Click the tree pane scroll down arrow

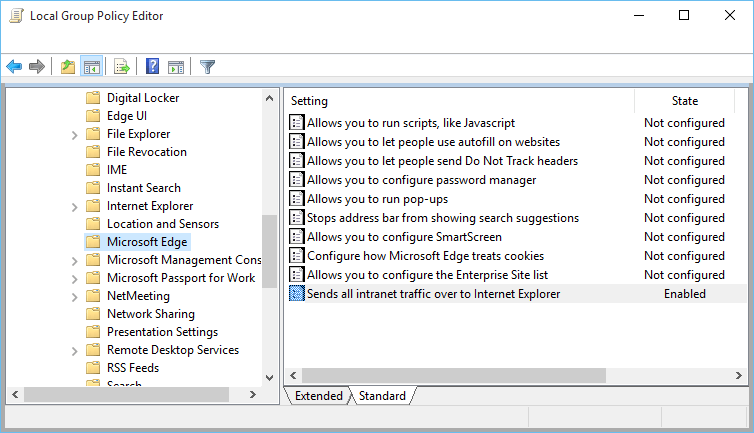[x=270, y=378]
